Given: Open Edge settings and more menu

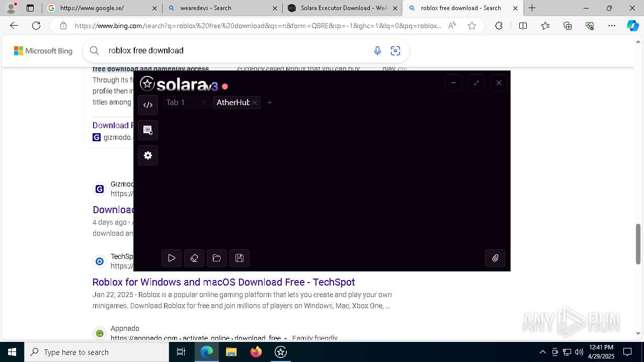Looking at the screenshot, I should coord(612,26).
